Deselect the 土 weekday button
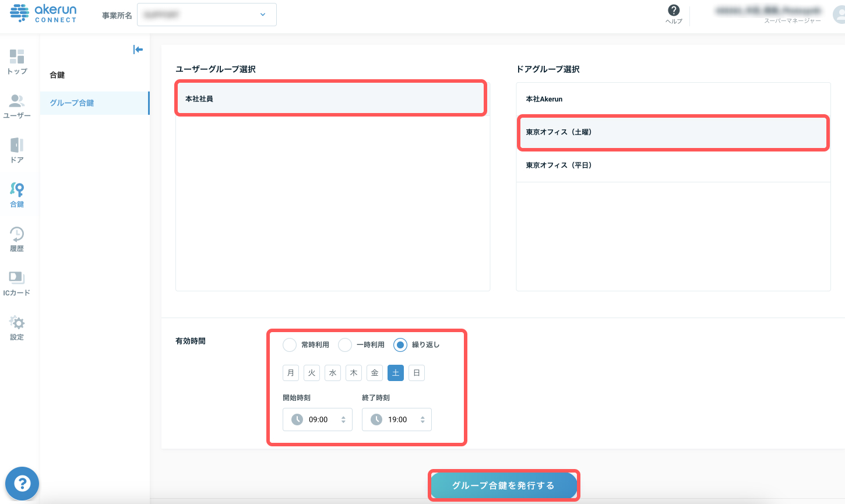Image resolution: width=845 pixels, height=504 pixels. (x=396, y=373)
